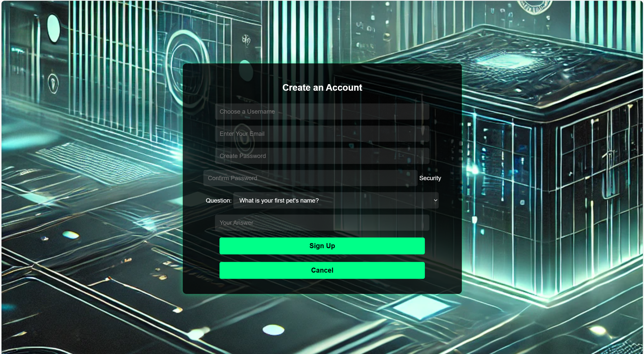This screenshot has height=354, width=644.
Task: Click the "Cancel" text label
Action: pyautogui.click(x=322, y=270)
